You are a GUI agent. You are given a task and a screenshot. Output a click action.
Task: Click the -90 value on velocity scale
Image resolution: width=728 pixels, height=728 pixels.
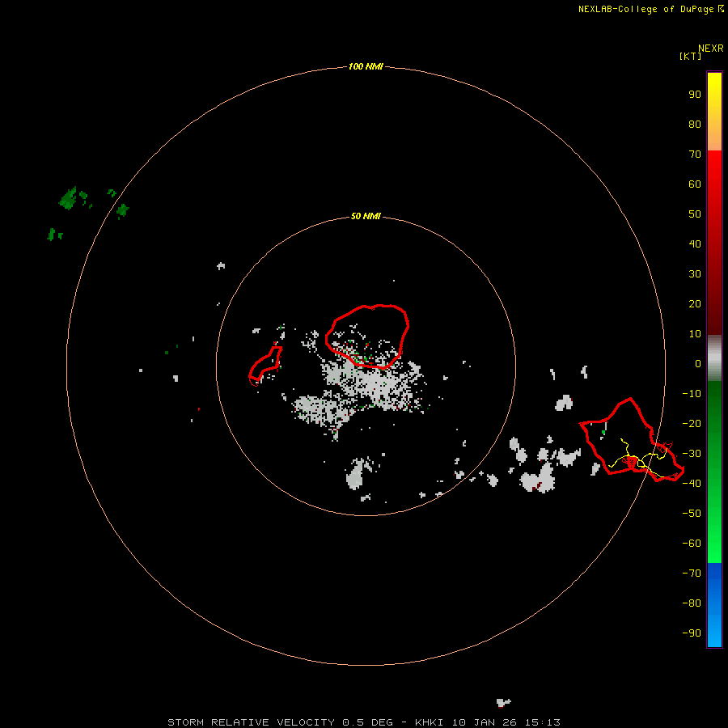pyautogui.click(x=692, y=633)
